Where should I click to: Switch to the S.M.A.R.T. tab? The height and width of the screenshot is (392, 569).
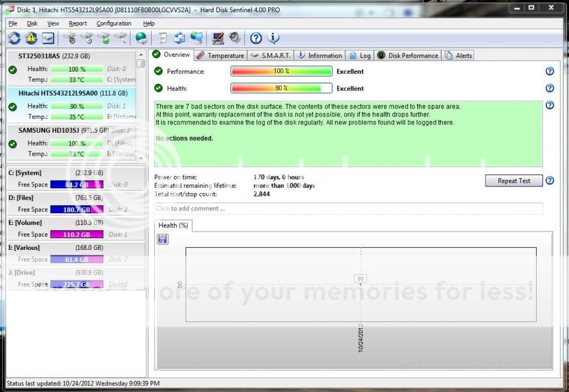coord(270,56)
